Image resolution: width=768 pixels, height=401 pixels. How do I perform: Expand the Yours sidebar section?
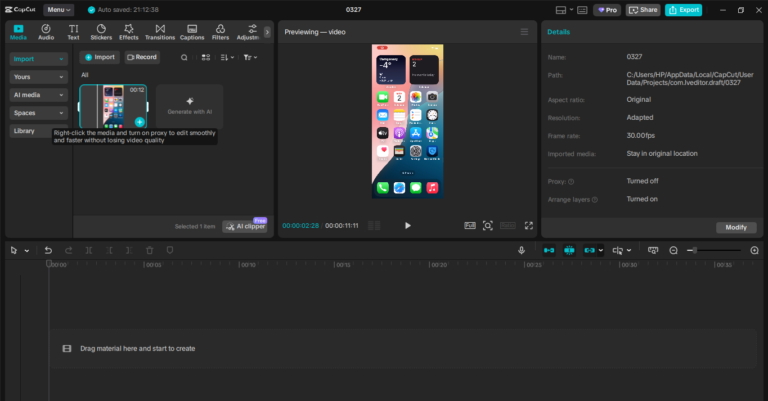pos(38,77)
